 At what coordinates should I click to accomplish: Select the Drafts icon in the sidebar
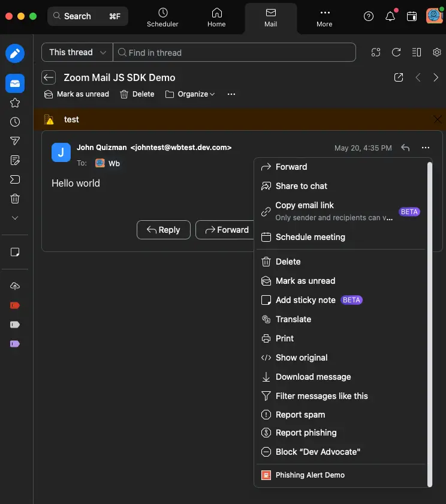[15, 160]
